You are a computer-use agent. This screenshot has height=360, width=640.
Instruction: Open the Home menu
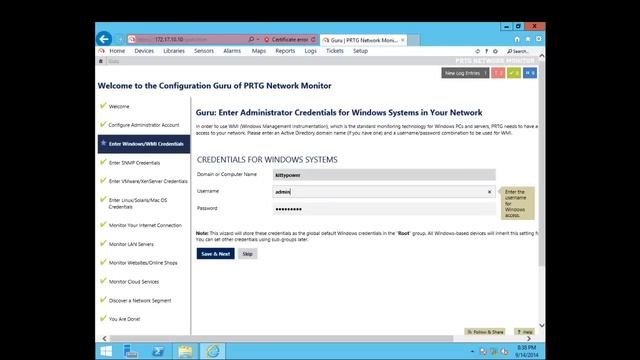[117, 51]
